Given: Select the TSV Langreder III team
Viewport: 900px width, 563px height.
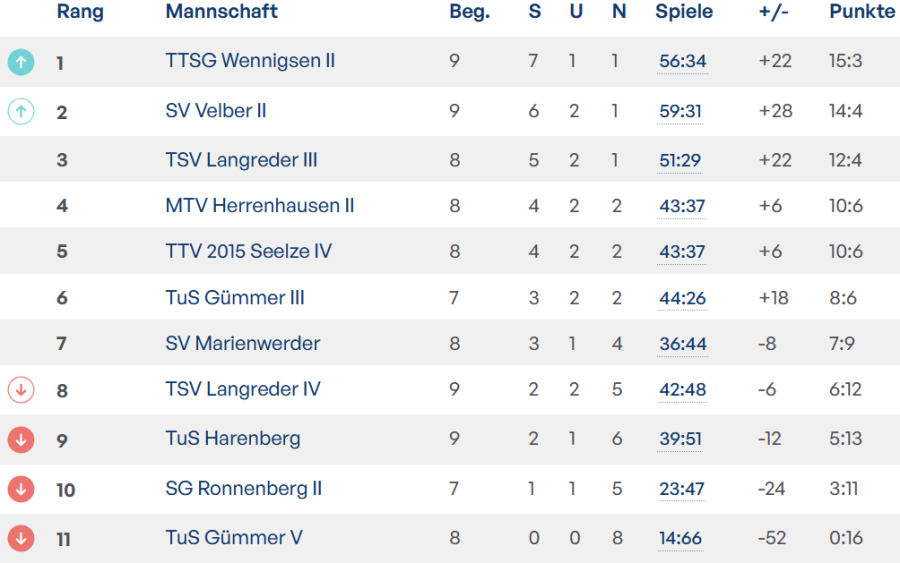Looking at the screenshot, I should pyautogui.click(x=241, y=160).
